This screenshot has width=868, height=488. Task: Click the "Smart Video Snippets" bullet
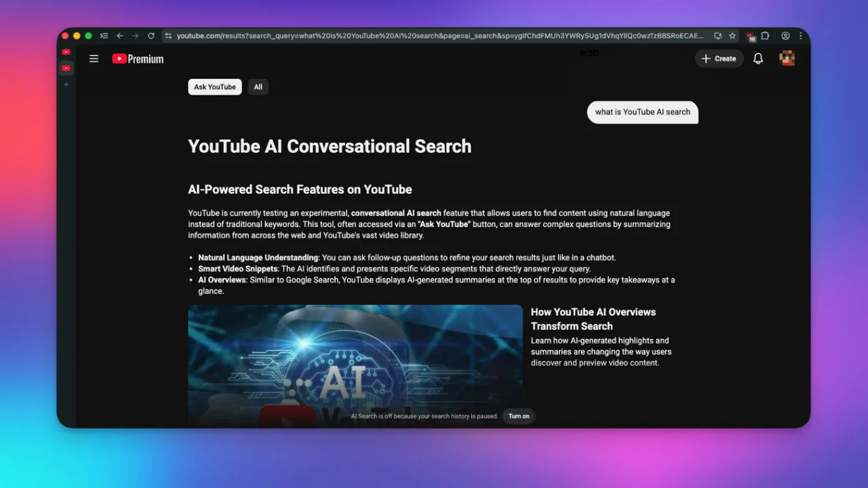click(395, 269)
